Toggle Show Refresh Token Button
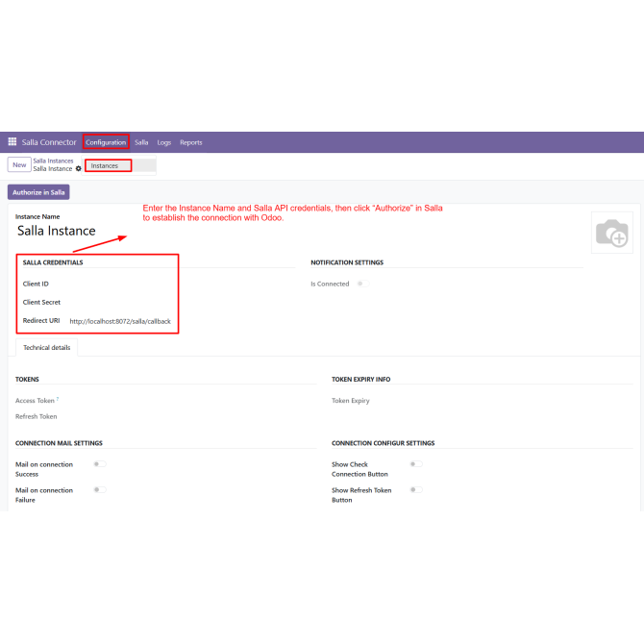Viewport: 644px width, 644px height. (x=416, y=489)
